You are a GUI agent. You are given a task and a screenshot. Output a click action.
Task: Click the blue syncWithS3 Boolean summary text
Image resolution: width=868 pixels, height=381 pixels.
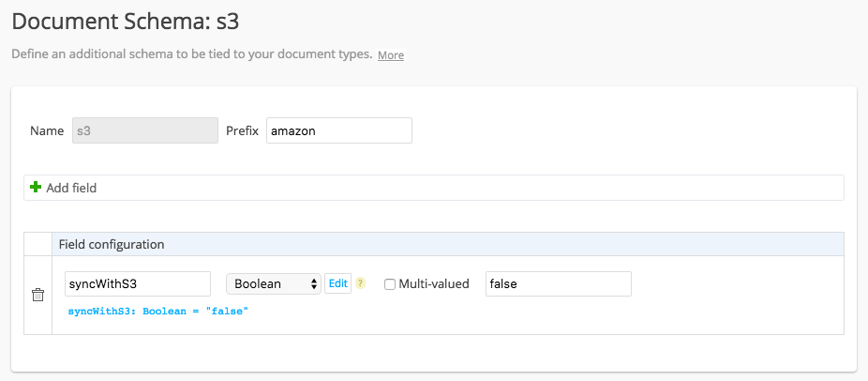(x=158, y=312)
